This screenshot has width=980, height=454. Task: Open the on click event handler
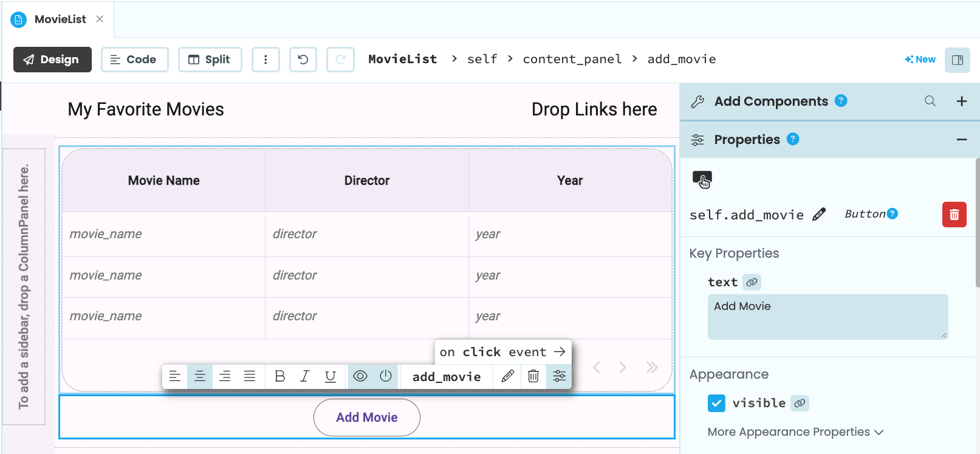pyautogui.click(x=503, y=352)
